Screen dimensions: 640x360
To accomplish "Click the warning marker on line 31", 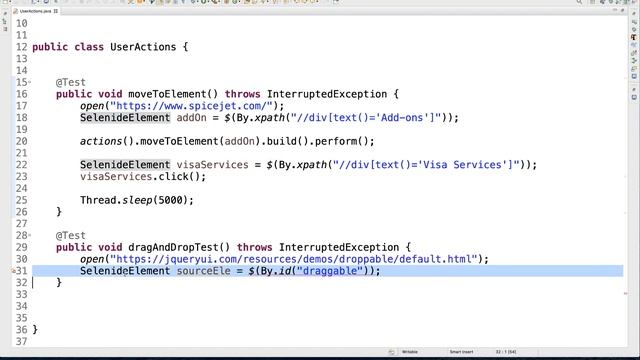I will (13, 271).
